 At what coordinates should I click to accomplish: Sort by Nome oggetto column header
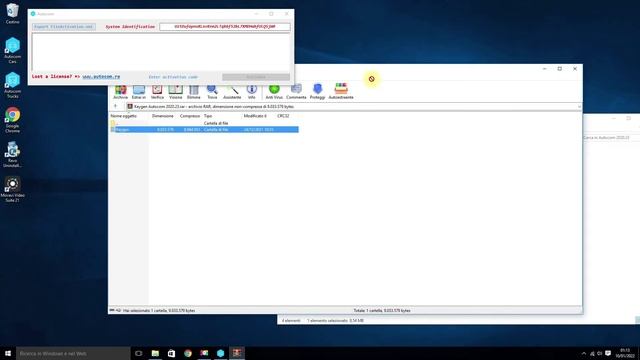[x=124, y=116]
